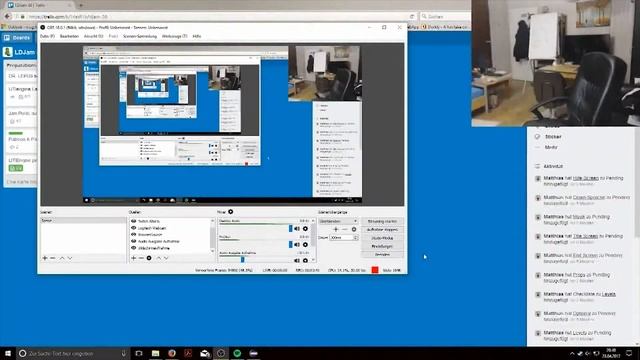Open third mixer channel gear settings
This screenshot has height=360, width=640.
coord(305,260)
